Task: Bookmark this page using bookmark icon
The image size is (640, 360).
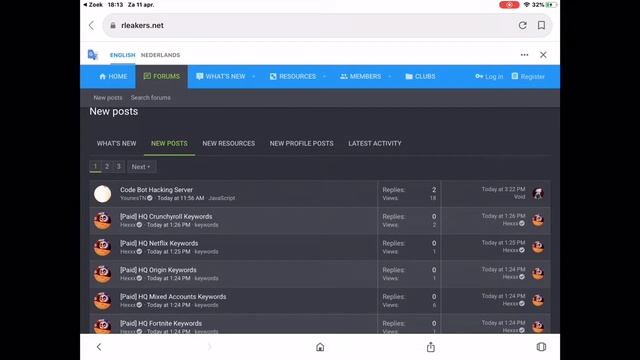Action: 541,25
